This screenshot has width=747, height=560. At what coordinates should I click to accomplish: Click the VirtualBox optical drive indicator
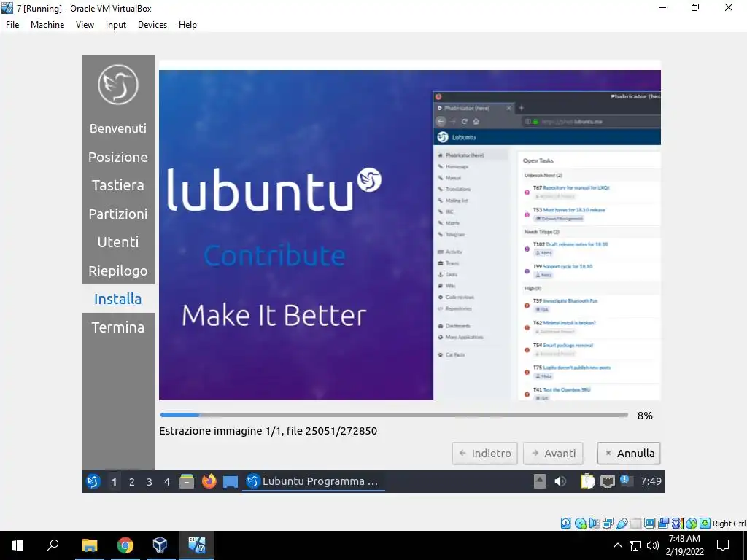point(580,524)
